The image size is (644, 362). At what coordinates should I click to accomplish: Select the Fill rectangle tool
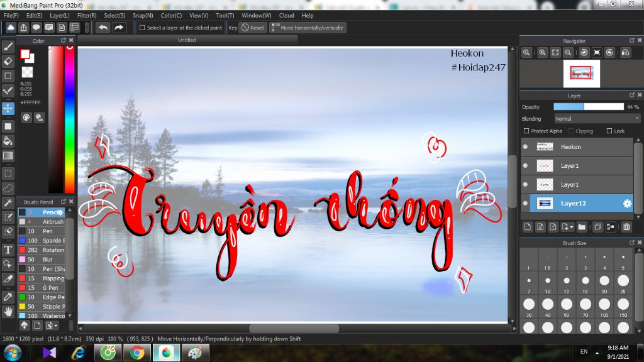pos(8,126)
